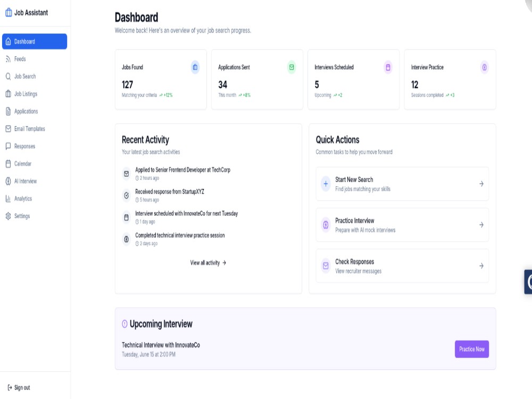
Task: Click the arrow on Practice Interview
Action: pos(481,225)
